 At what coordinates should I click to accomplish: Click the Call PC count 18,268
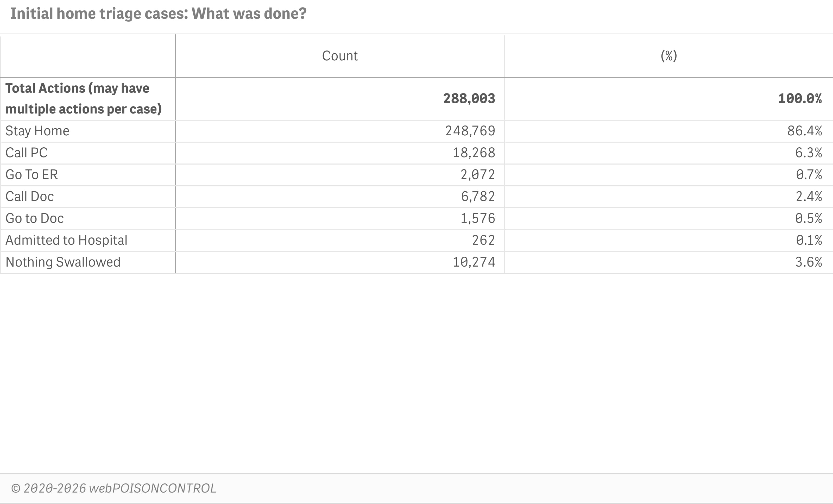pos(474,153)
